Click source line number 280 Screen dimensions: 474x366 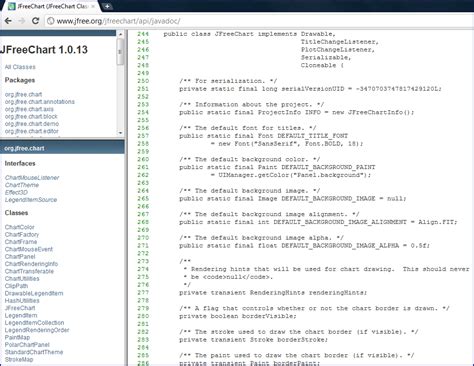tap(143, 316)
